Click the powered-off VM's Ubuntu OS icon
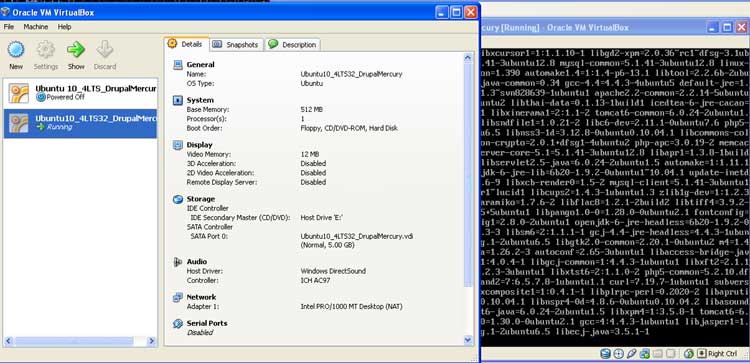The width and height of the screenshot is (750, 363). [x=19, y=93]
